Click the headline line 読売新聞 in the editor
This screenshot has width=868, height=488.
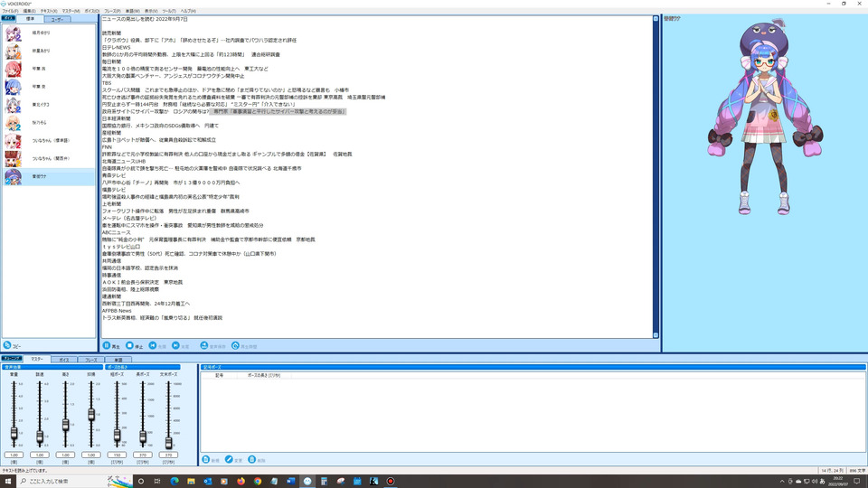coord(111,33)
